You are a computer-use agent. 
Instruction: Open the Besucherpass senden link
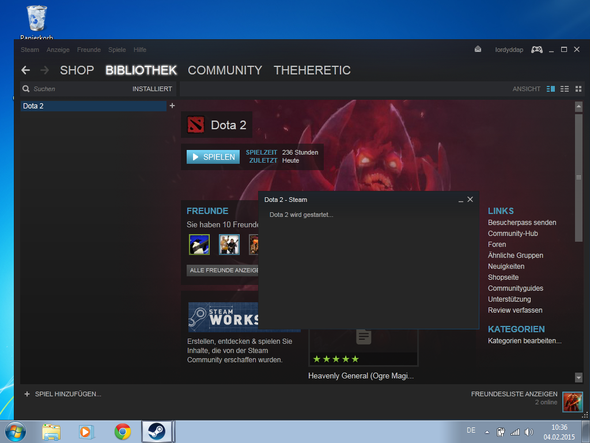[x=522, y=222]
